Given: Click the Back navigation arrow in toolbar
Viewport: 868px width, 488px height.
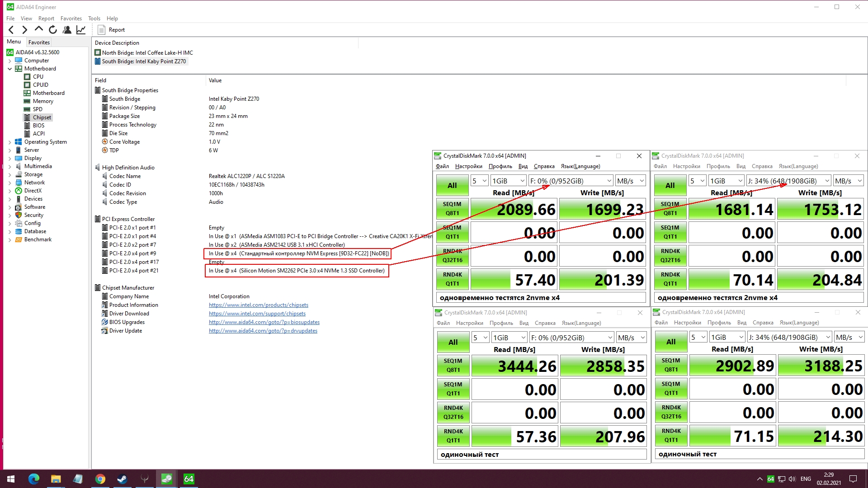Looking at the screenshot, I should tap(11, 30).
